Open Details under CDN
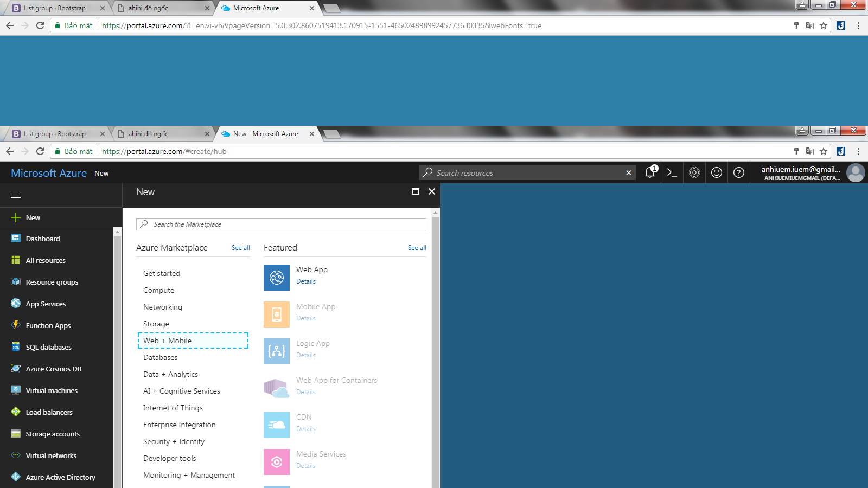 click(x=306, y=429)
